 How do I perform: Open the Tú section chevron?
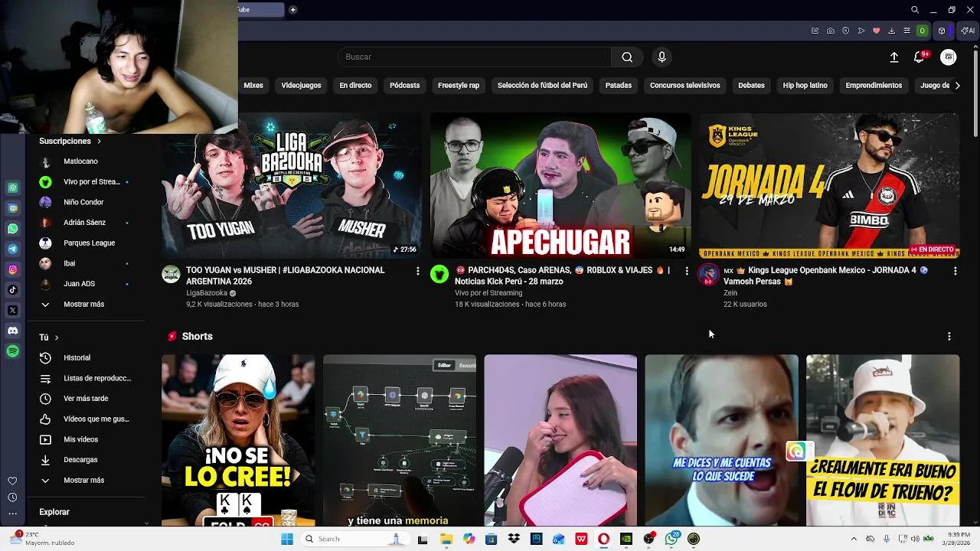pyautogui.click(x=56, y=337)
